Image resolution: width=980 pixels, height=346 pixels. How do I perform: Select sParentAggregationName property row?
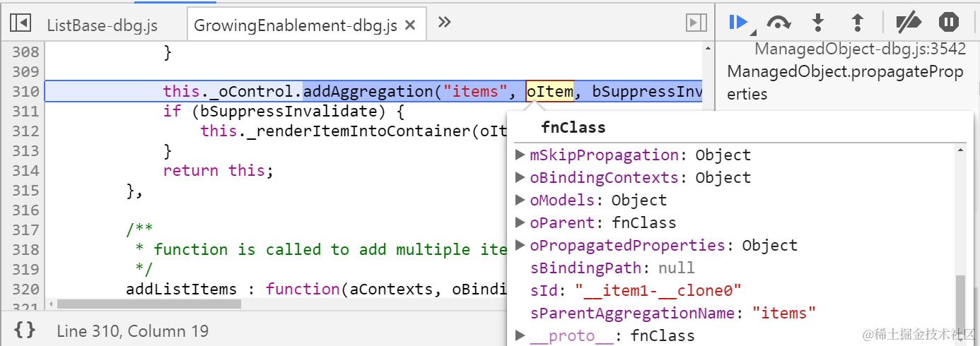point(673,313)
